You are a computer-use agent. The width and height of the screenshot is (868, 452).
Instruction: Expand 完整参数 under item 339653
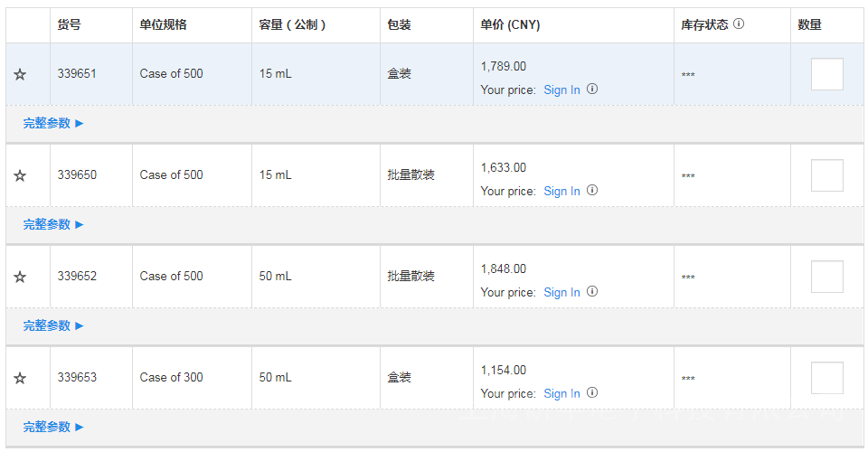tap(52, 427)
